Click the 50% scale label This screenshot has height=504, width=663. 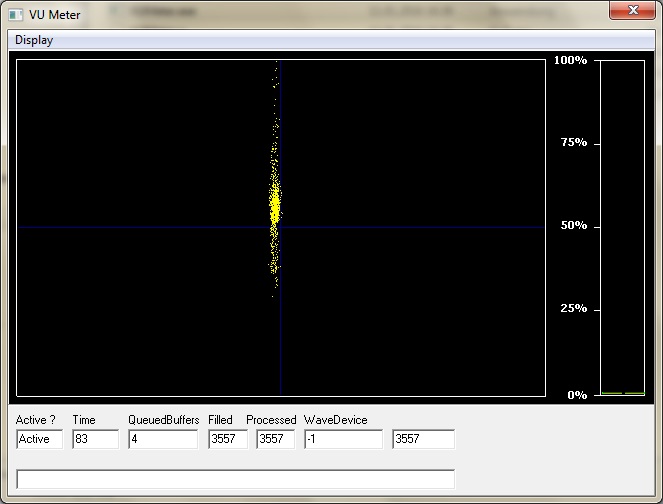(573, 226)
